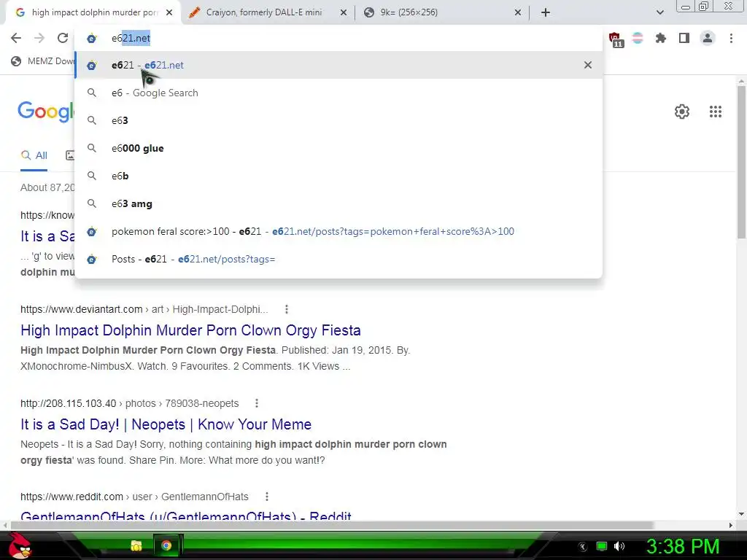This screenshot has width=747, height=560.
Task: Open the three-dot menu beside the reddit.com URL
Action: 267,497
